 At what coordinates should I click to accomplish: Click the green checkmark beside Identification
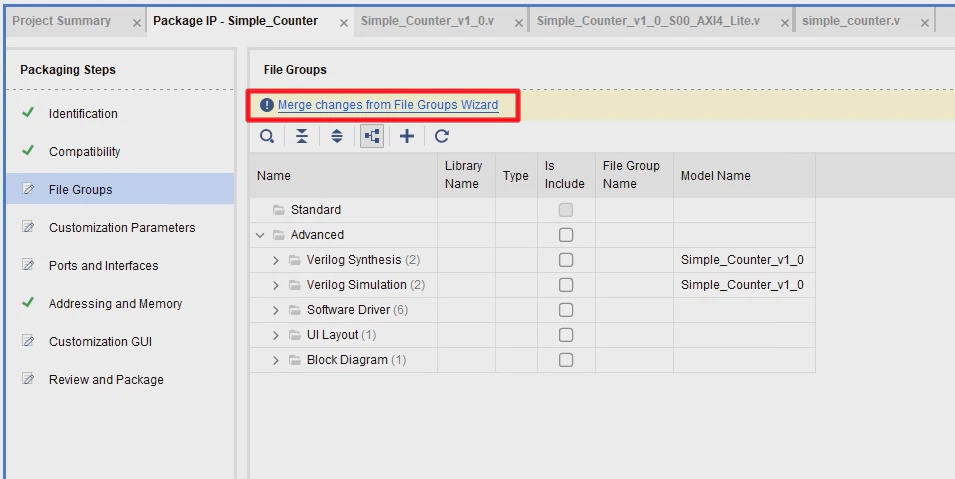pos(28,113)
